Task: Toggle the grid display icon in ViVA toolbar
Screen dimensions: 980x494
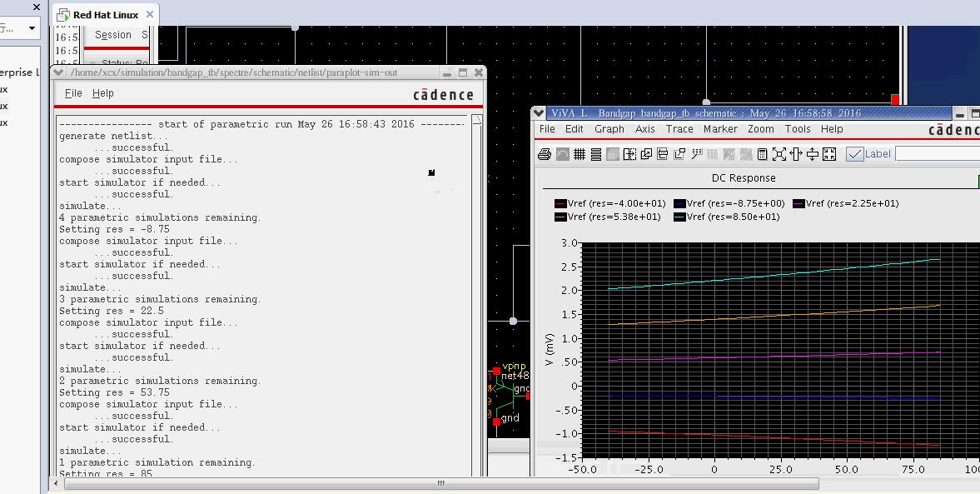Action: pos(580,154)
